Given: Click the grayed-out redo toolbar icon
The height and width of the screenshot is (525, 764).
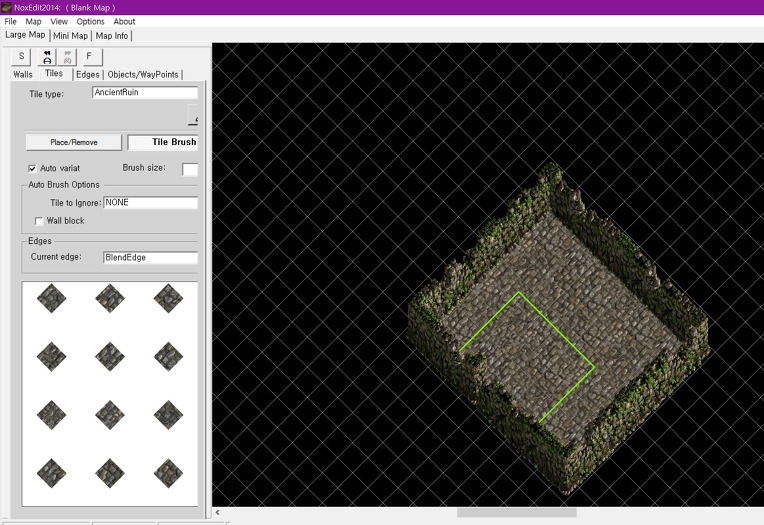Looking at the screenshot, I should click(67, 57).
